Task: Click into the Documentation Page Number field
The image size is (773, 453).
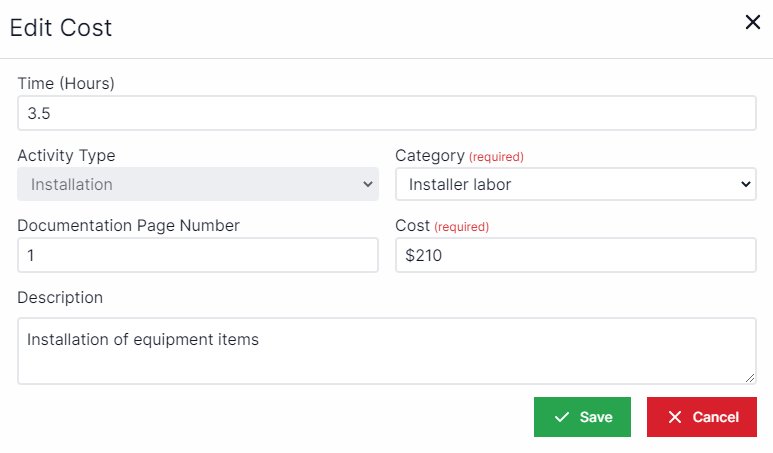Action: [x=197, y=255]
